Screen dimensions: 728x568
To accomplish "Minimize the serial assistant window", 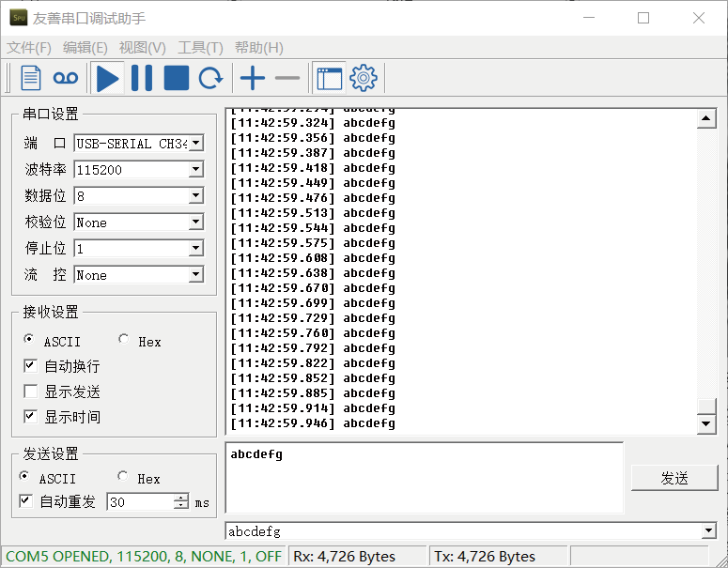I will point(589,18).
